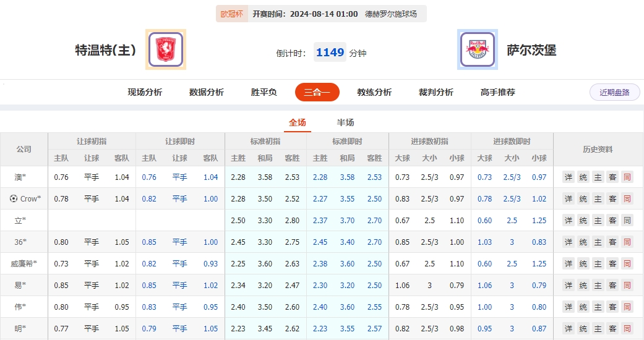Click the 近期盘路 button
The image size is (644, 340).
coord(614,92)
